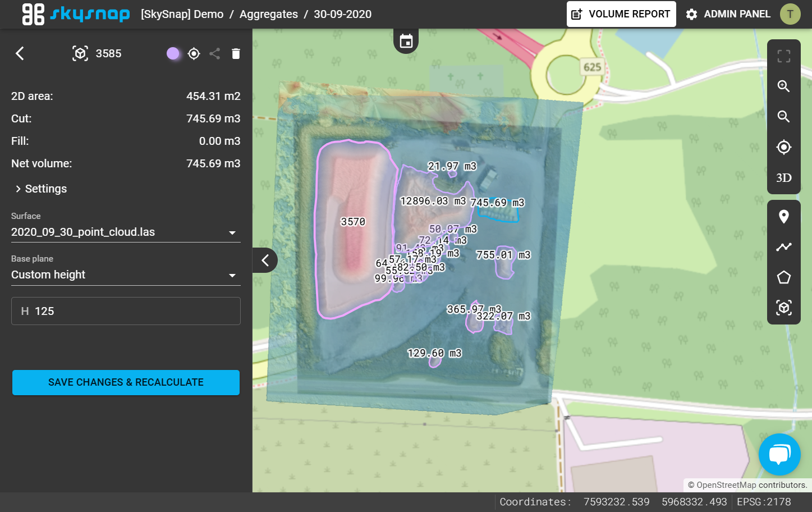Collapse the left side panel
812x512 pixels.
coord(265,260)
